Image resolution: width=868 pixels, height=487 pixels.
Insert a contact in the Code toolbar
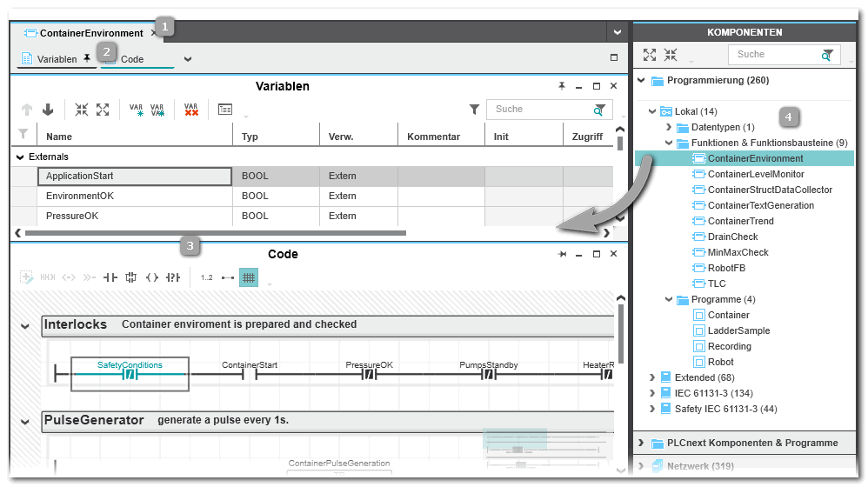pyautogui.click(x=110, y=277)
